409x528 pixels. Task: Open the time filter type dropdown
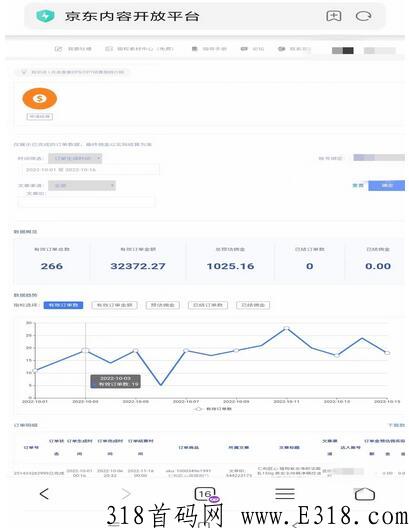pyautogui.click(x=75, y=158)
